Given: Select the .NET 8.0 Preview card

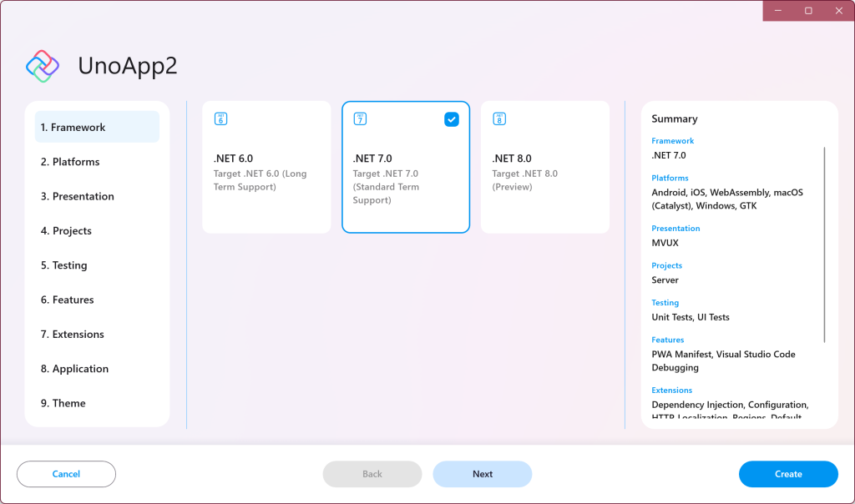Looking at the screenshot, I should [x=544, y=165].
